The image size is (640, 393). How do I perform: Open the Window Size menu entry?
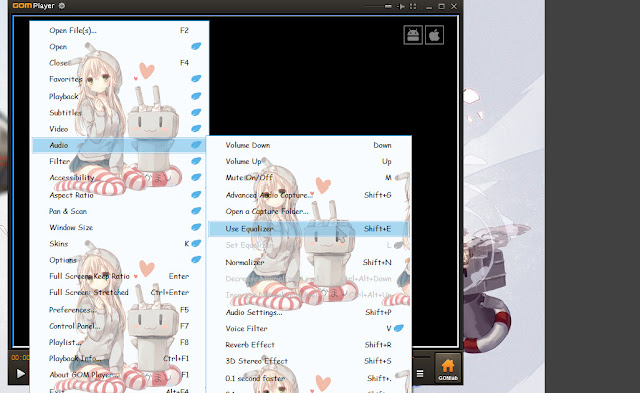coord(118,227)
